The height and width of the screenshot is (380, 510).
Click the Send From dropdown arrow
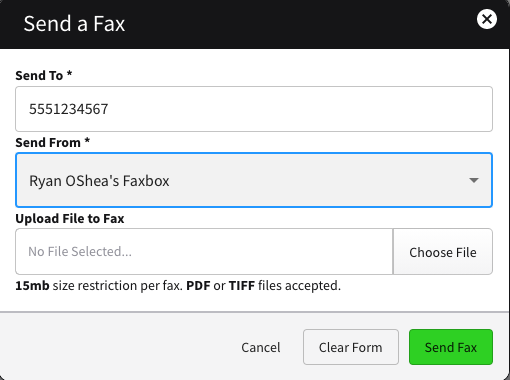tap(474, 180)
